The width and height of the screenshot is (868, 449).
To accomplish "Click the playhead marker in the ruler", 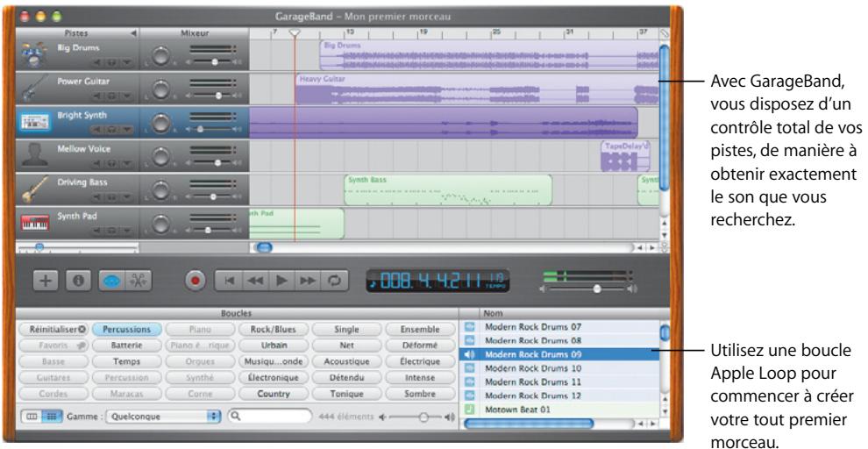I will (295, 34).
